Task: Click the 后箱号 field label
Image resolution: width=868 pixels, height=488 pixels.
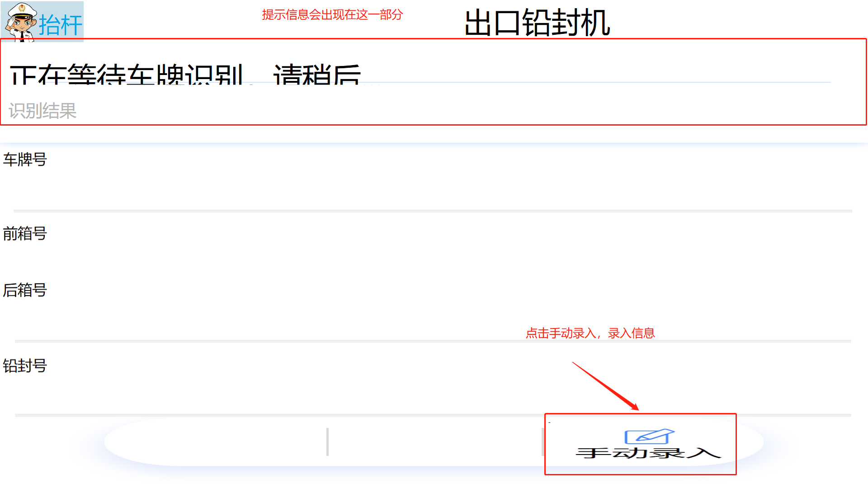Action: tap(25, 290)
